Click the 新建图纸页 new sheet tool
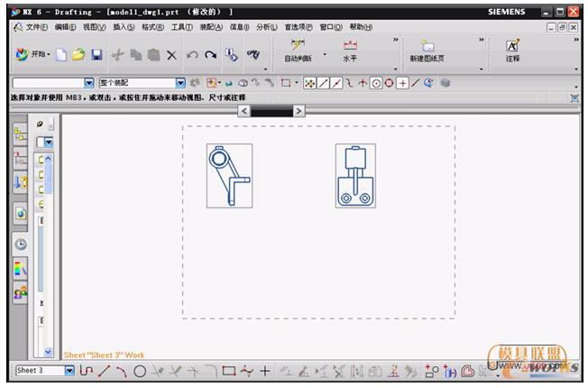 pyautogui.click(x=427, y=51)
